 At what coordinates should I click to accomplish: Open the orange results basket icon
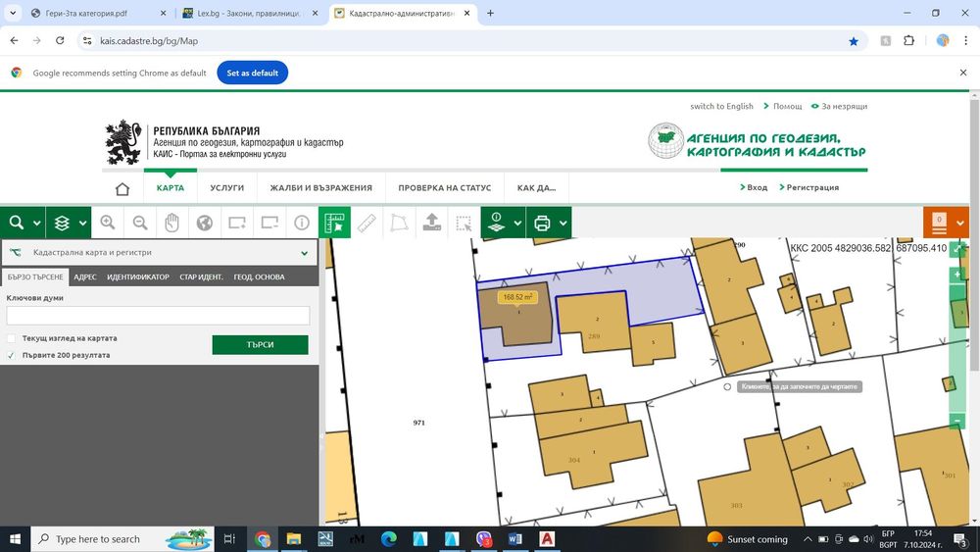(x=939, y=224)
